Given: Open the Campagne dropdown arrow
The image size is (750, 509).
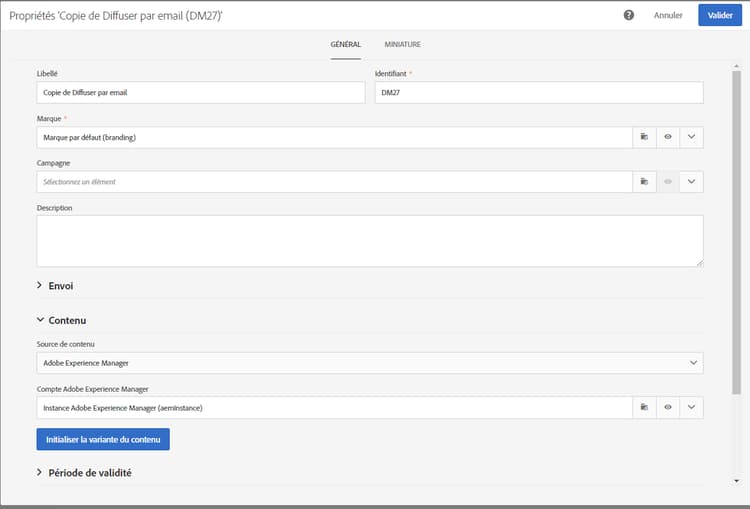Looking at the screenshot, I should 691,182.
